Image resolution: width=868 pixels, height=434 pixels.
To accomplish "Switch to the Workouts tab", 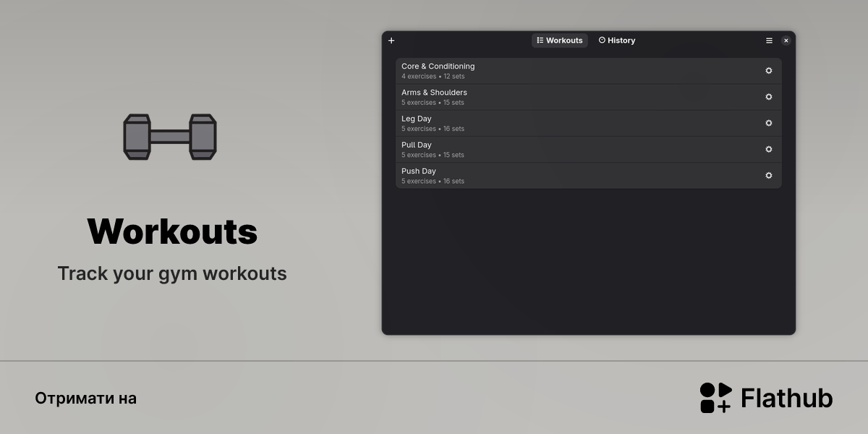I will point(560,41).
